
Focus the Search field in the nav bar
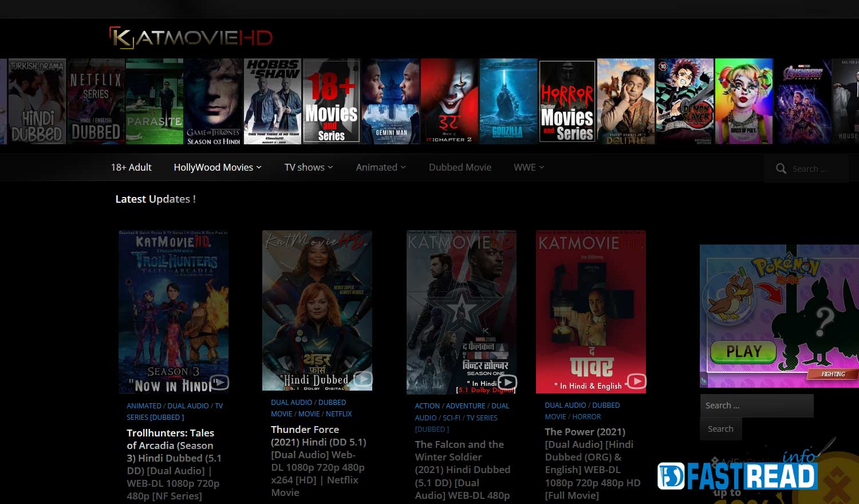tap(806, 168)
